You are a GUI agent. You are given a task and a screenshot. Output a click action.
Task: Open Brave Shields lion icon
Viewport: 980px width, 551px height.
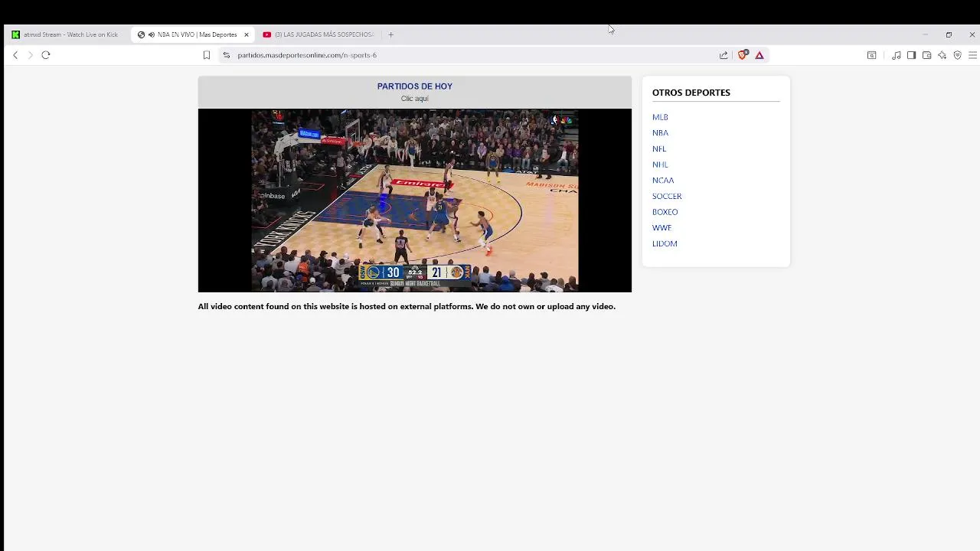[x=743, y=55]
